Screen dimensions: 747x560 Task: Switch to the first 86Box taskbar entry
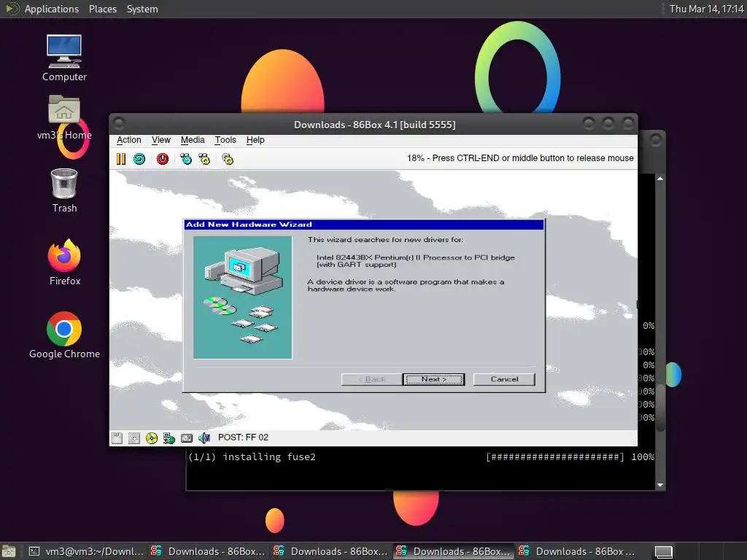[208, 551]
